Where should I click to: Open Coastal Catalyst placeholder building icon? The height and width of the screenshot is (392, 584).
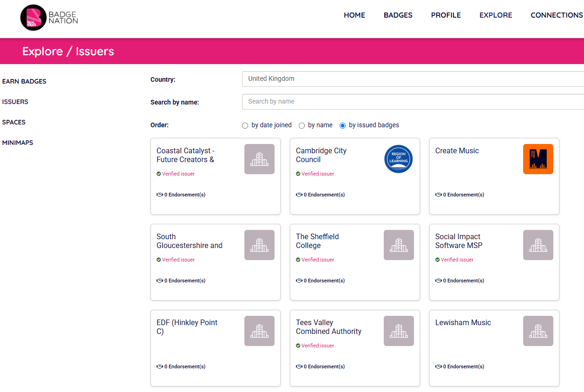pos(259,159)
